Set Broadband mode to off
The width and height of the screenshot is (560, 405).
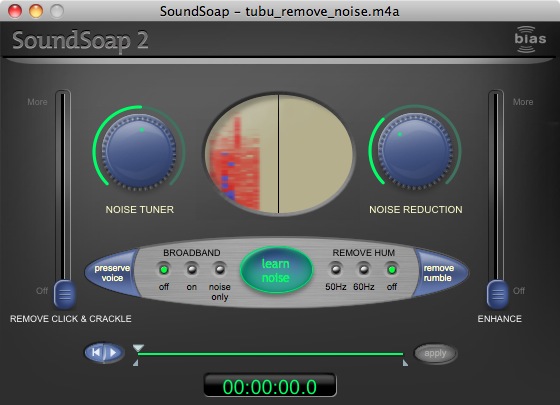(164, 270)
